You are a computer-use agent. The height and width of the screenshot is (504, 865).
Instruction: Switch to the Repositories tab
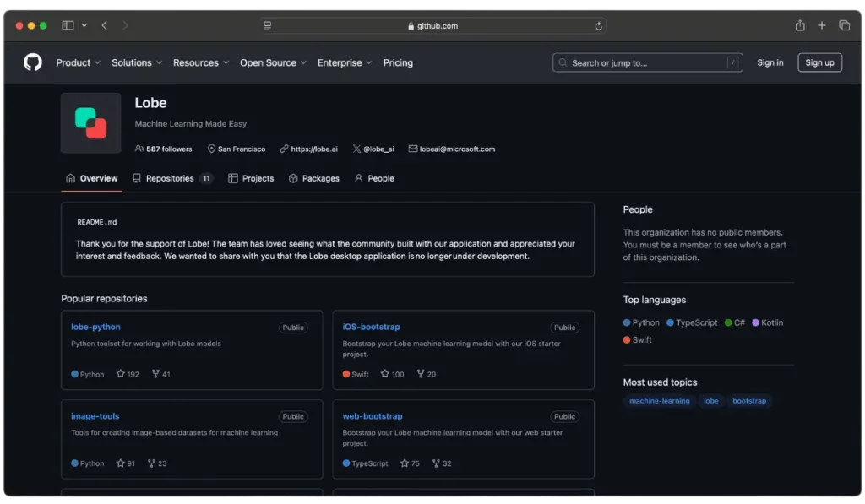click(172, 178)
